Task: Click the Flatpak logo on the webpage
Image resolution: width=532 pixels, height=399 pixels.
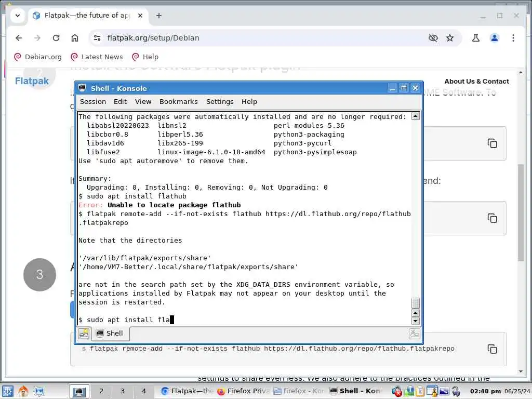Action: [32, 81]
